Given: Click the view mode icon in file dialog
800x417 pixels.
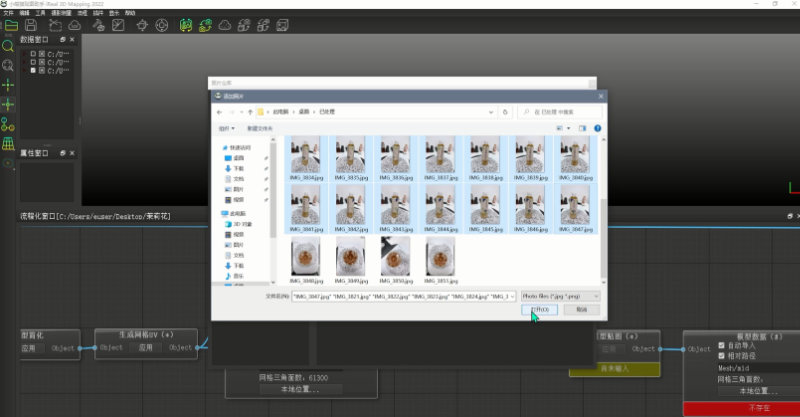Looking at the screenshot, I should pyautogui.click(x=560, y=128).
